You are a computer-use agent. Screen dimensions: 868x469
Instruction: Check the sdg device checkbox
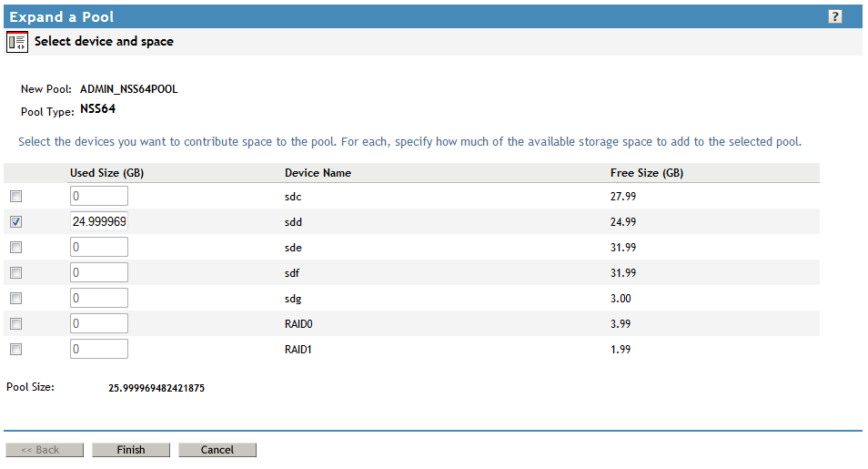pyautogui.click(x=16, y=299)
